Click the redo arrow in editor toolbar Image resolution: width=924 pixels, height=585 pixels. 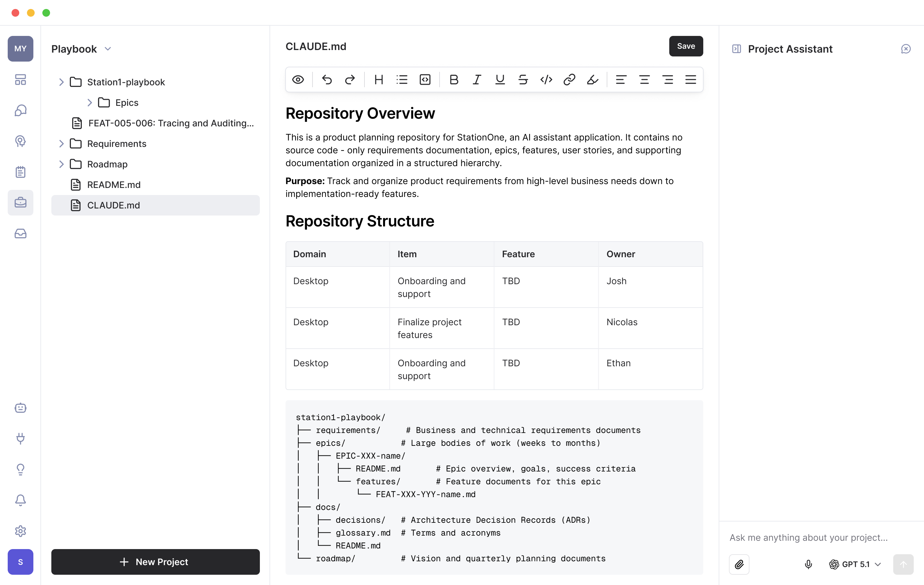(350, 80)
